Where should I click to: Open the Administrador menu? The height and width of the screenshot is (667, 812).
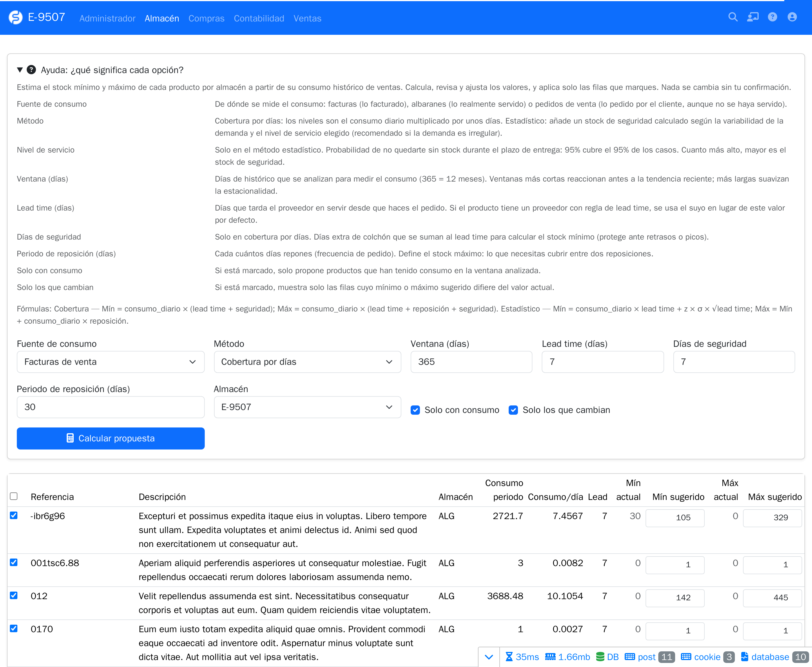(x=107, y=19)
